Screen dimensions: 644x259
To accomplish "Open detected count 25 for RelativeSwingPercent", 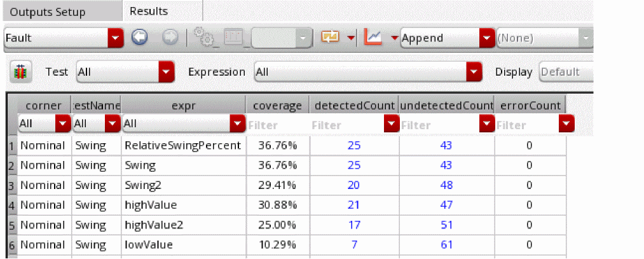I will (x=354, y=145).
